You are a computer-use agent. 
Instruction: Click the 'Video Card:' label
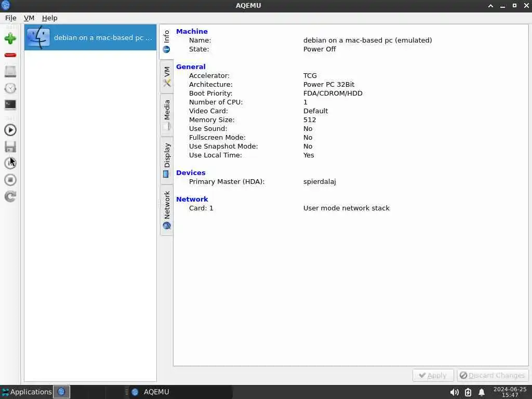[208, 111]
